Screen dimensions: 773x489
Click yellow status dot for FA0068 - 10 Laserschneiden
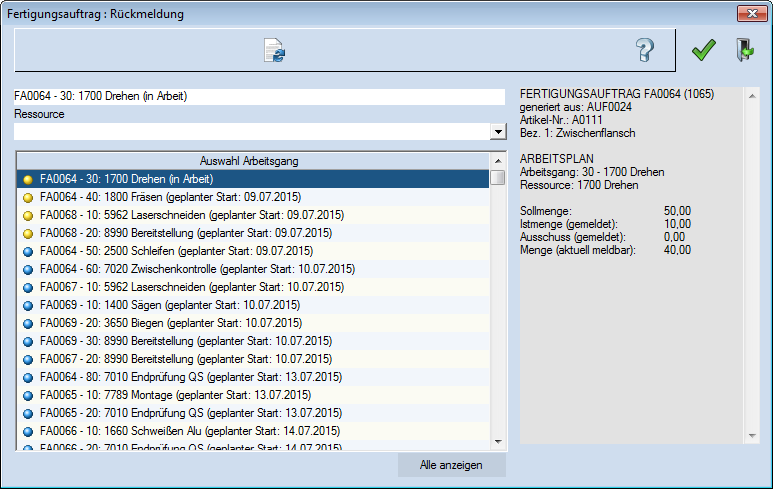28,215
